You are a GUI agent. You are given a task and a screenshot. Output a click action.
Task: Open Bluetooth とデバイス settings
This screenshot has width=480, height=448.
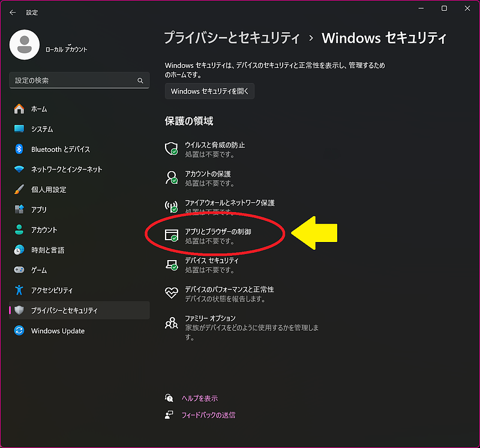pyautogui.click(x=60, y=149)
